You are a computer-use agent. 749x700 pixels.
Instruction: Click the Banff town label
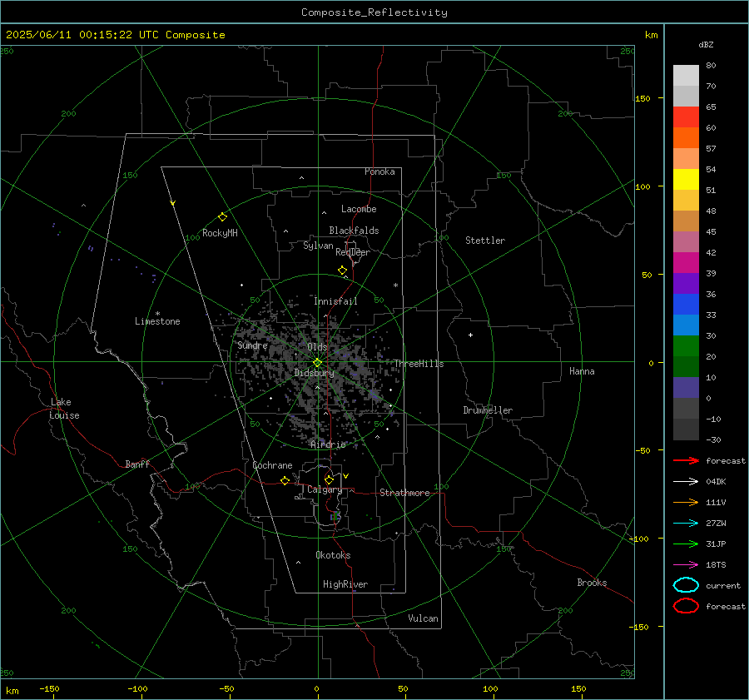pyautogui.click(x=137, y=464)
